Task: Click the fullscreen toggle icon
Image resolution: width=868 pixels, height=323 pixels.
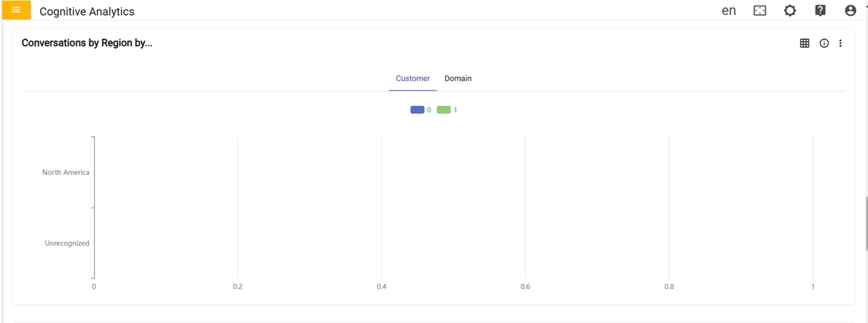Action: [760, 11]
